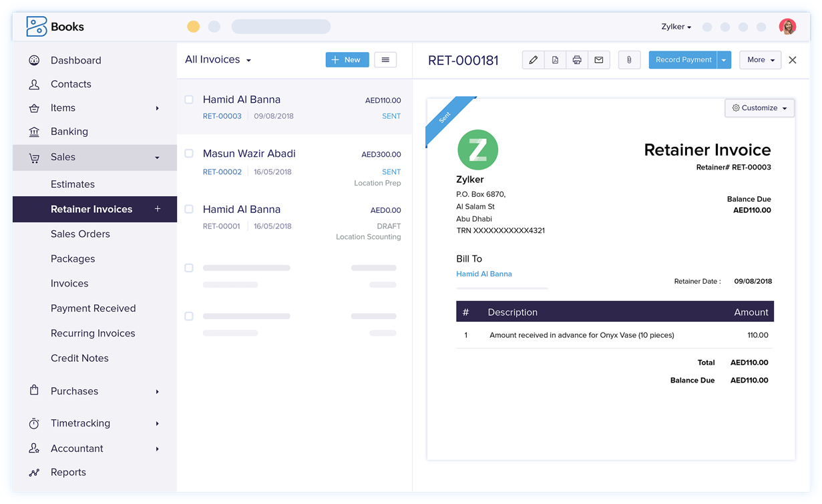Image resolution: width=822 pixels, height=504 pixels.
Task: Open the list view hamburger menu
Action: coord(385,60)
